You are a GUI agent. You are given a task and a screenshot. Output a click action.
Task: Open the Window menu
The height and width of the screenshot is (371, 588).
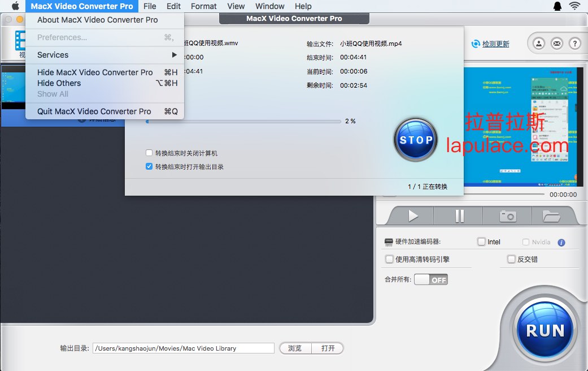click(270, 6)
